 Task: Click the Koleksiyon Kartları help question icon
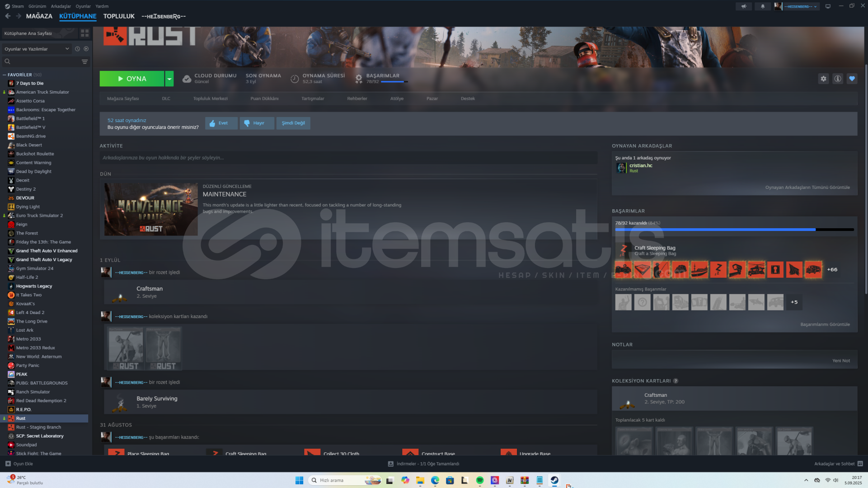coord(676,381)
